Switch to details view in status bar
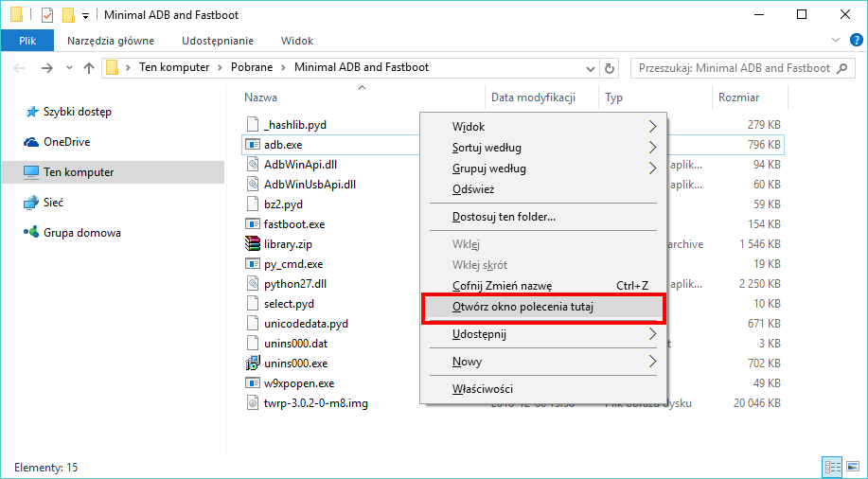This screenshot has width=868, height=479. [x=833, y=467]
